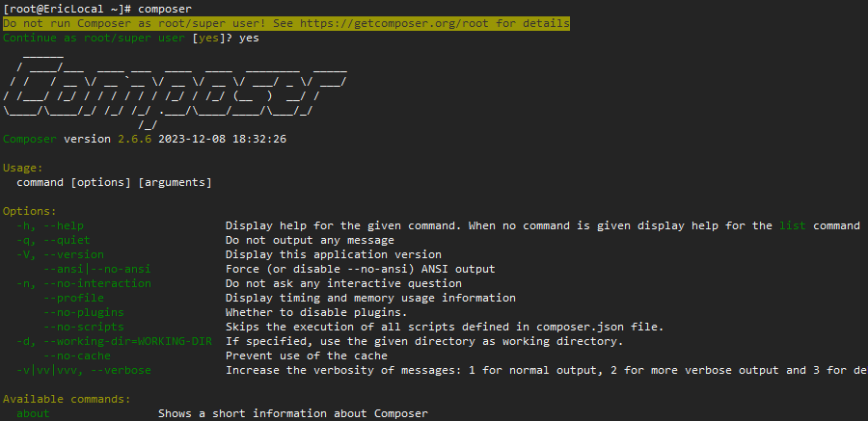The image size is (868, 421).
Task: Click the '--no-plugins' option
Action: coord(84,312)
